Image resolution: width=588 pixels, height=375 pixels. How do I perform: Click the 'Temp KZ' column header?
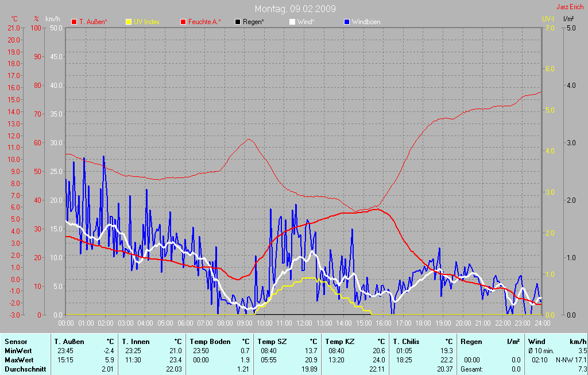(340, 342)
